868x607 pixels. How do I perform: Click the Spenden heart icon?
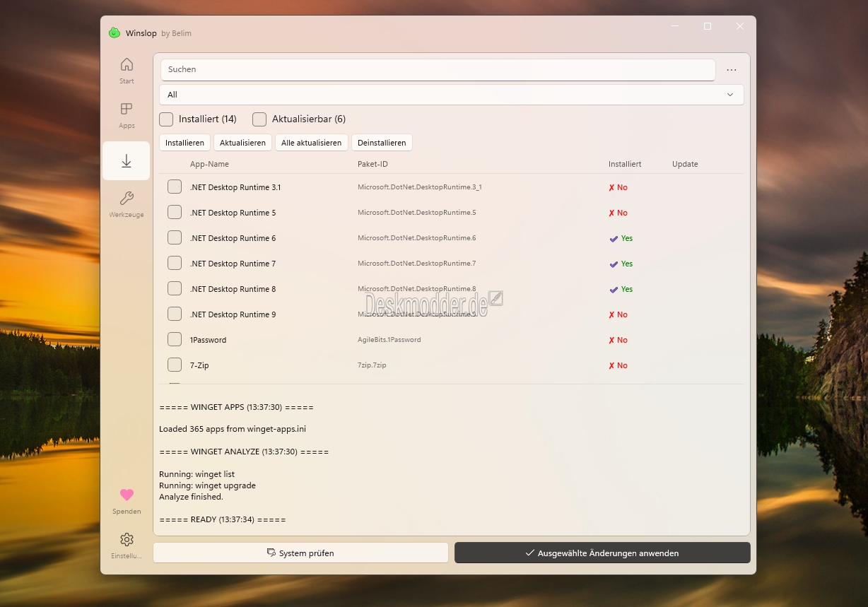(x=127, y=495)
